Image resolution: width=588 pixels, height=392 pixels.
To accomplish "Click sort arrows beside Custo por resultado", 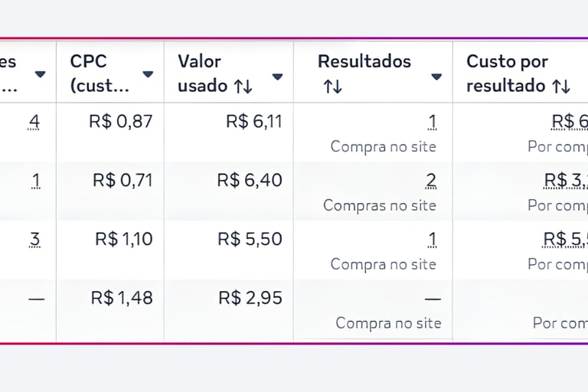I will (x=561, y=87).
